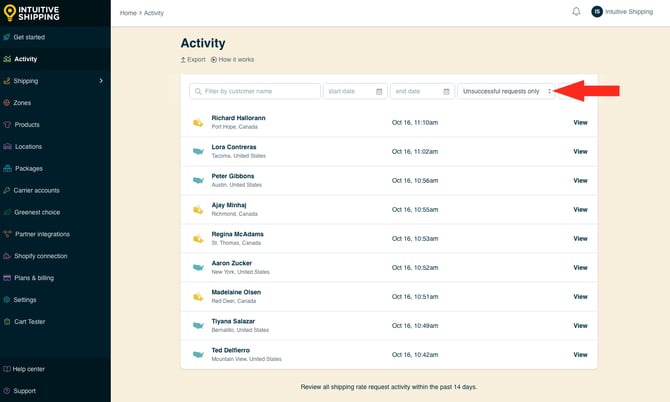The image size is (670, 402).
Task: Go to Shipping in the sidebar
Action: pyautogui.click(x=26, y=81)
